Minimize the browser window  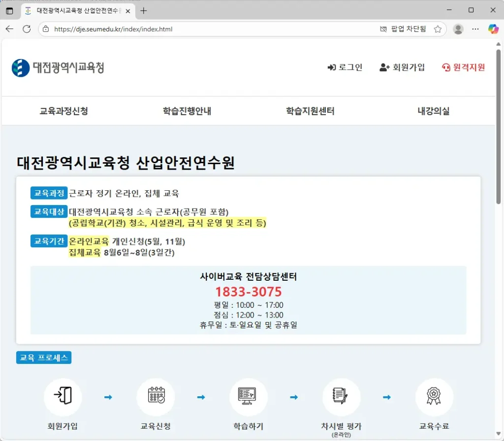[449, 10]
